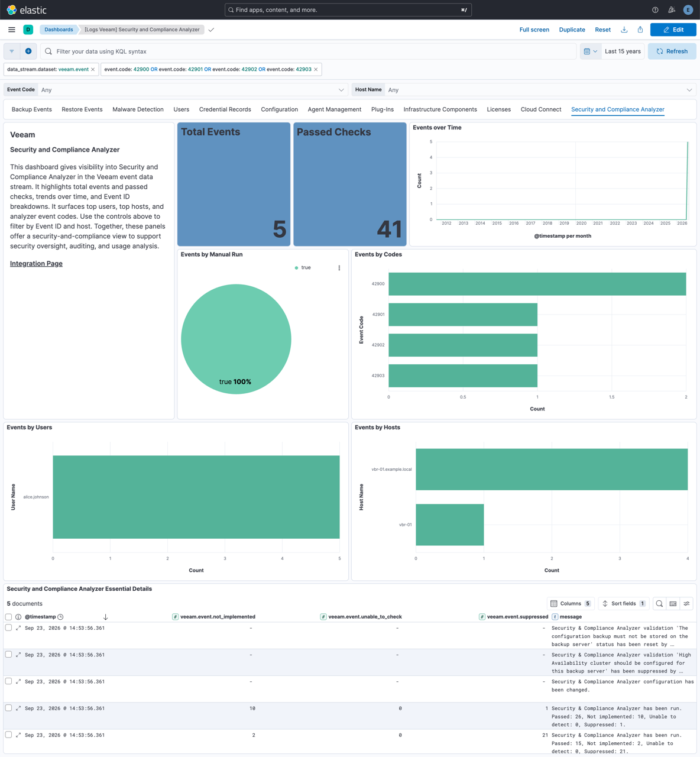The width and height of the screenshot is (700, 757).
Task: Open the user avatar menu
Action: coord(688,10)
